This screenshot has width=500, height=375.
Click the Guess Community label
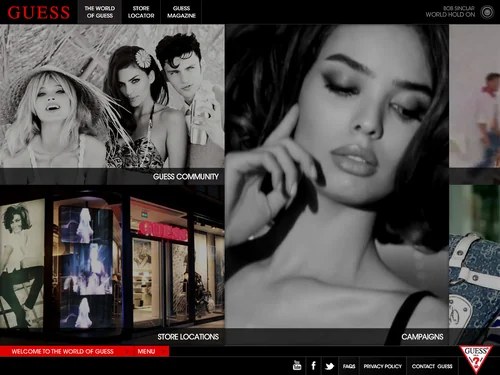pos(186,177)
